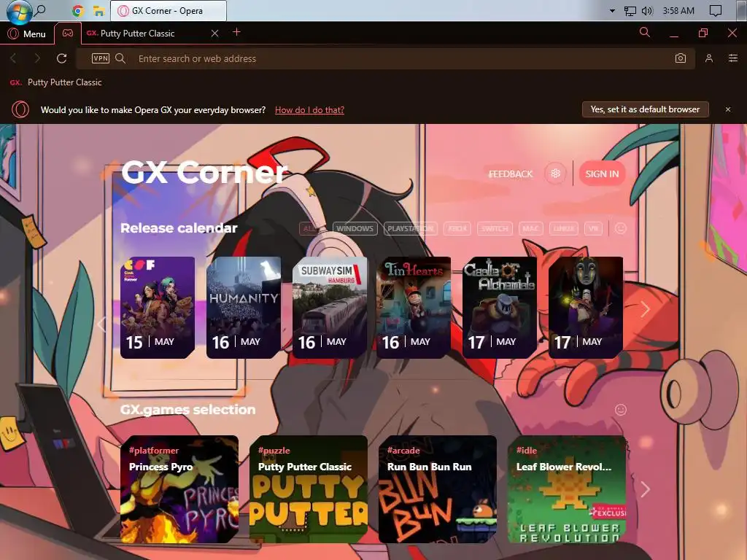Open the profile account icon
This screenshot has width=747, height=560.
pos(709,58)
